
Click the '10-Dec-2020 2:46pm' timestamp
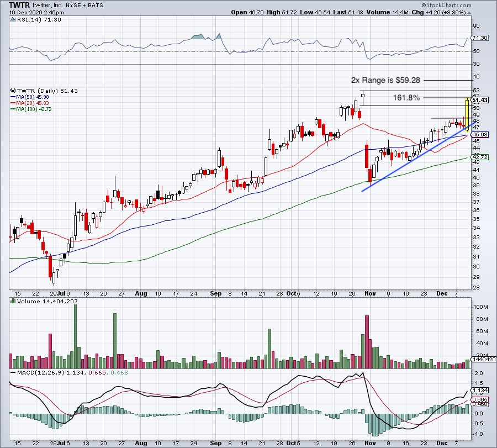(x=36, y=13)
